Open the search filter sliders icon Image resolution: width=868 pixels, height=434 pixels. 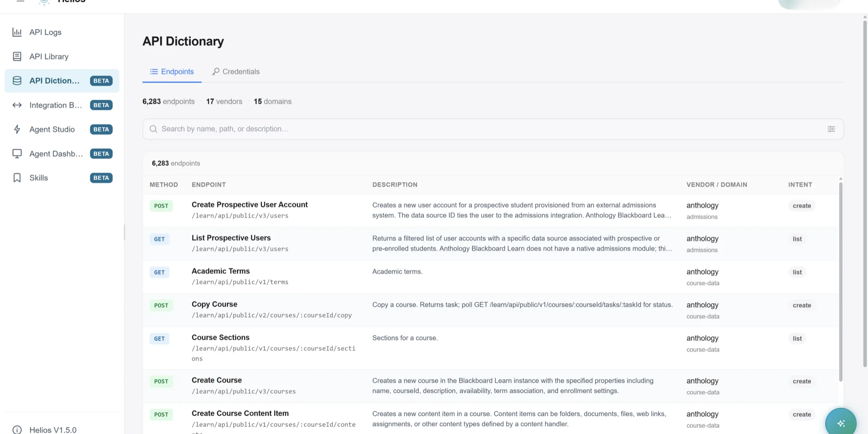[831, 129]
